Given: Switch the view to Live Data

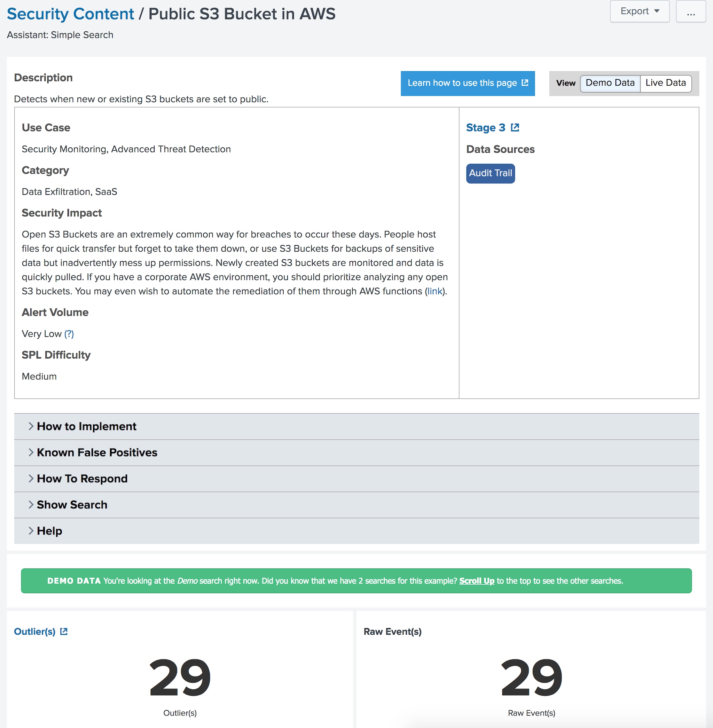Looking at the screenshot, I should [x=666, y=83].
